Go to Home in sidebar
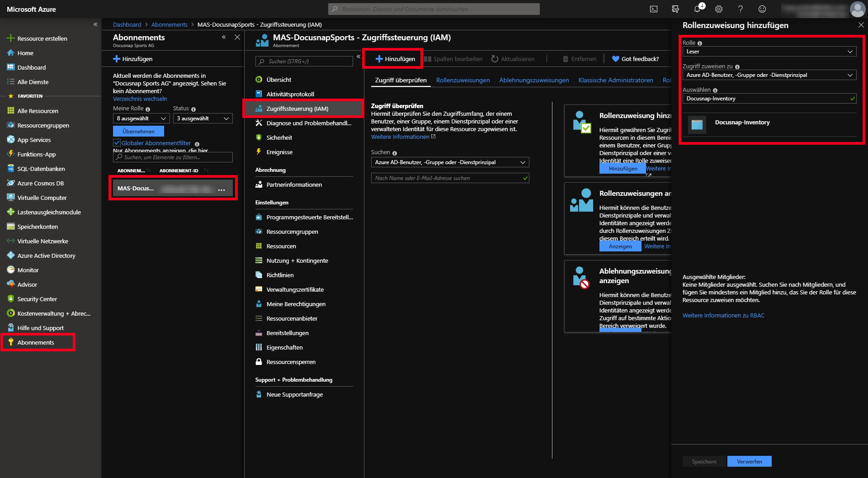The height and width of the screenshot is (478, 868). click(x=25, y=53)
